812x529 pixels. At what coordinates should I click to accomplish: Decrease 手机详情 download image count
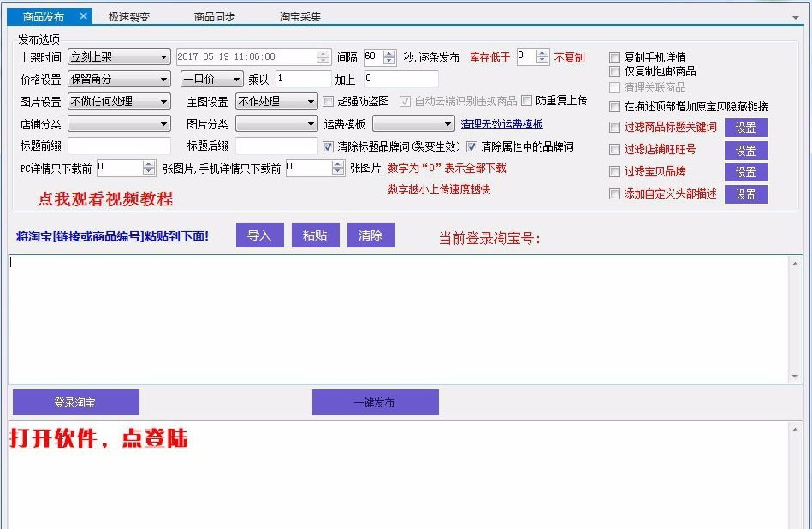[337, 173]
